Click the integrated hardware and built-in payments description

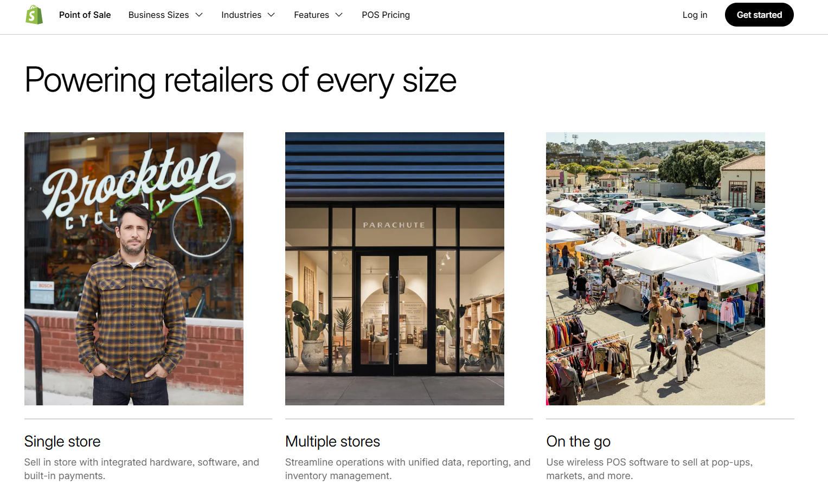142,469
